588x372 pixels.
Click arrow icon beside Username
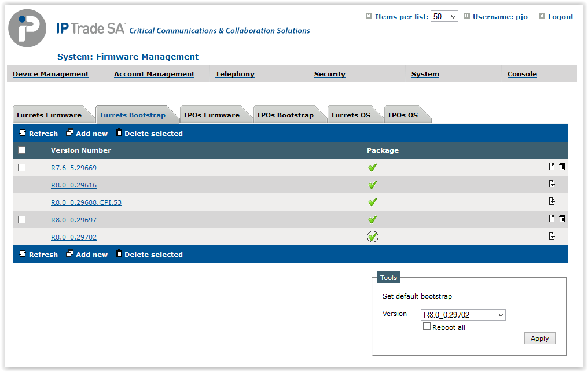[x=467, y=16]
